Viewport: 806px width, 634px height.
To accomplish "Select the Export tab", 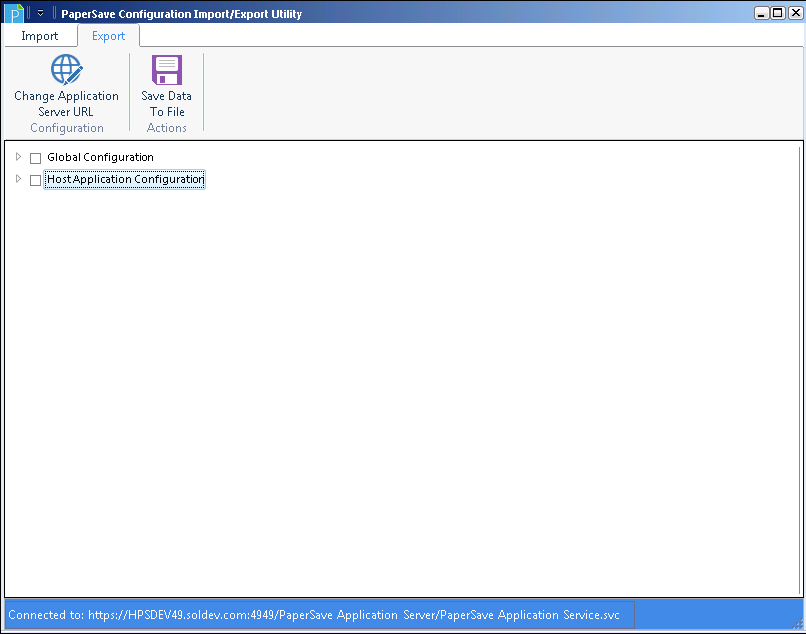I will pyautogui.click(x=108, y=36).
